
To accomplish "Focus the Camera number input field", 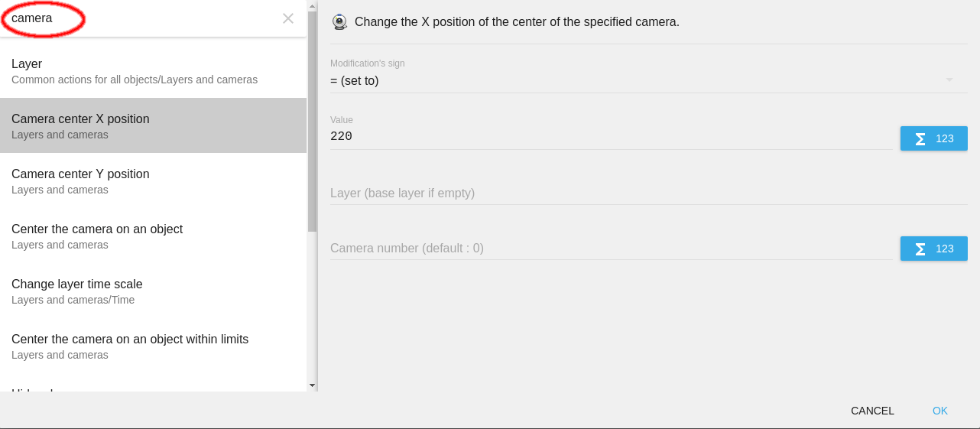I will [610, 248].
